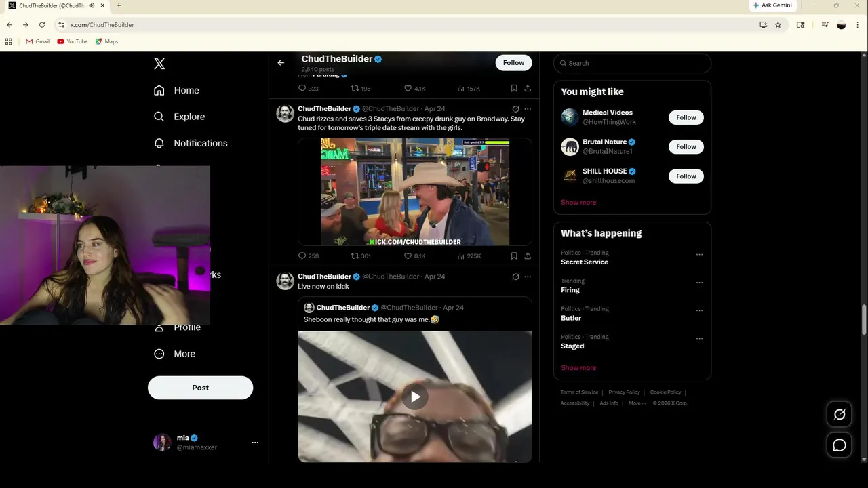This screenshot has height=488, width=868.
Task: Bookmark the Broadway Stacys post
Action: pos(514,256)
